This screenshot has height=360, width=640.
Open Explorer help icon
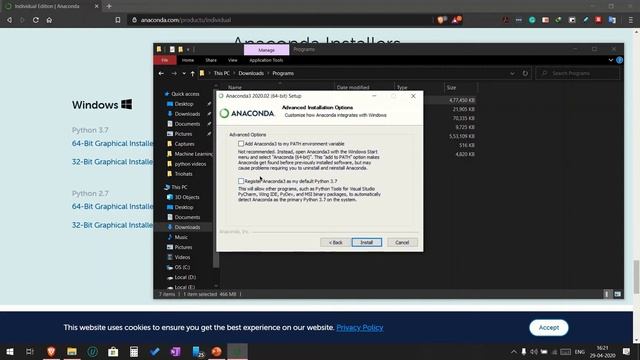click(620, 60)
